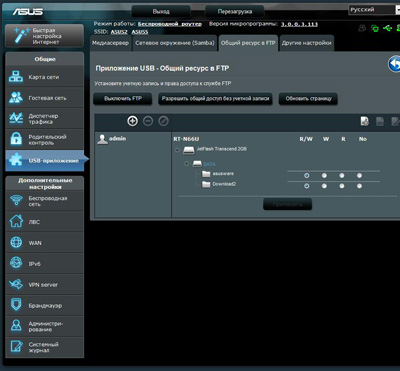The width and height of the screenshot is (400, 371).
Task: Set Download2 folder to W only
Action: point(324,186)
